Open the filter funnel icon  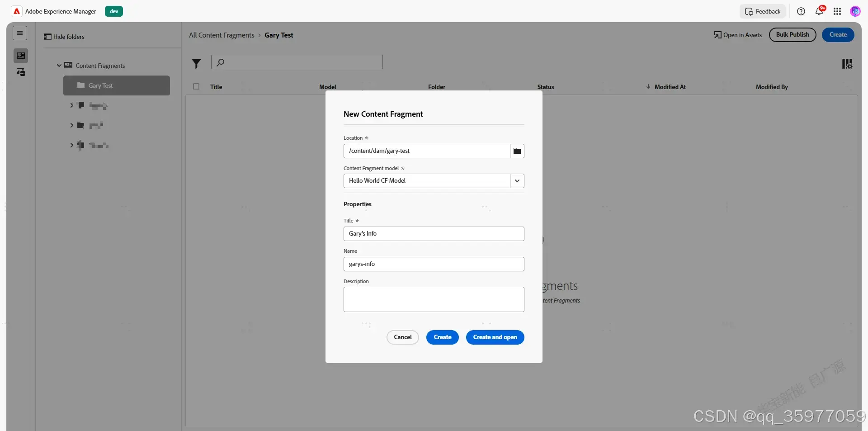[196, 64]
